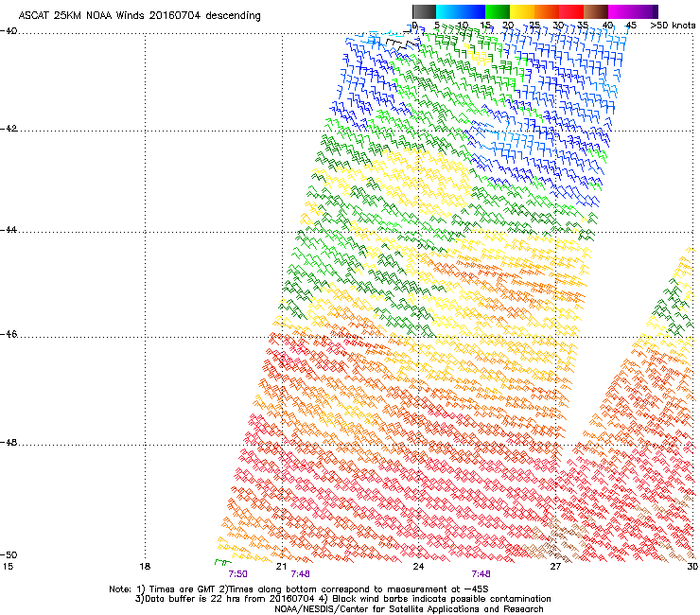Click the chart title 'ASCAT 25KM NOAA Winds 20160704 descending'
Screen dimensions: 700x615
139,16
